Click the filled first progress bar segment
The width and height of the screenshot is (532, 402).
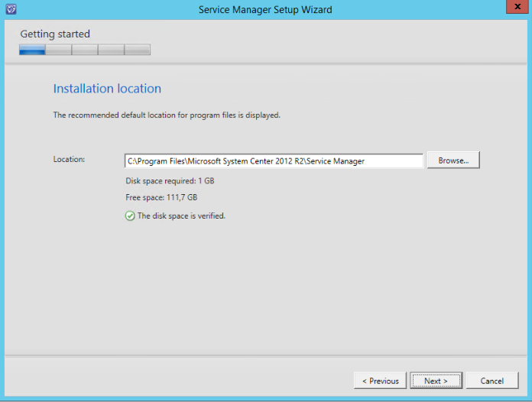point(32,50)
